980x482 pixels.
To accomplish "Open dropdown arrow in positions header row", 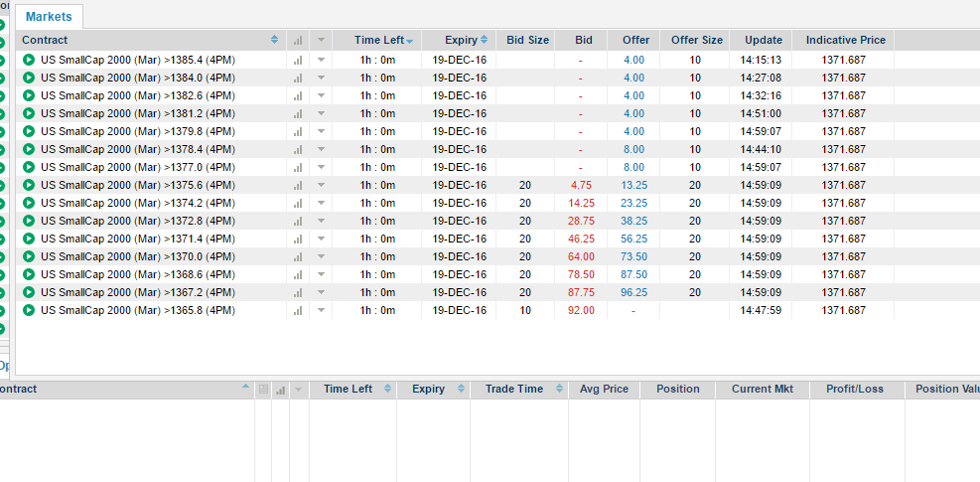I will pyautogui.click(x=298, y=390).
